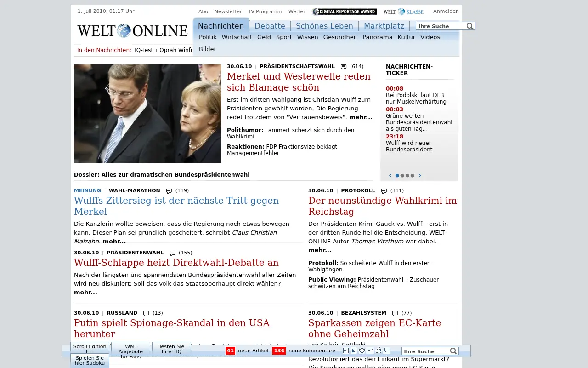The height and width of the screenshot is (368, 588).
Task: Click the thumbs-up recommend icon
Action: [x=379, y=351]
